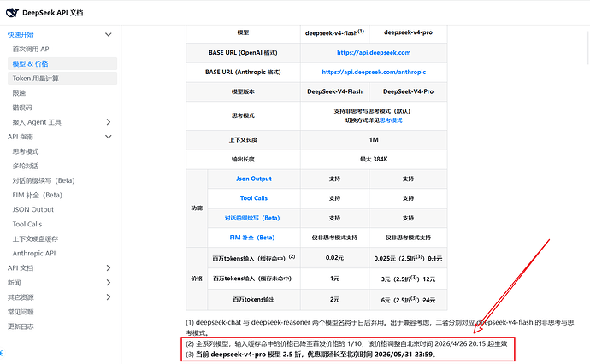Image resolution: width=590 pixels, height=364 pixels.
Task: Open the DeepSeek API 文档 home title
Action: 53,13
